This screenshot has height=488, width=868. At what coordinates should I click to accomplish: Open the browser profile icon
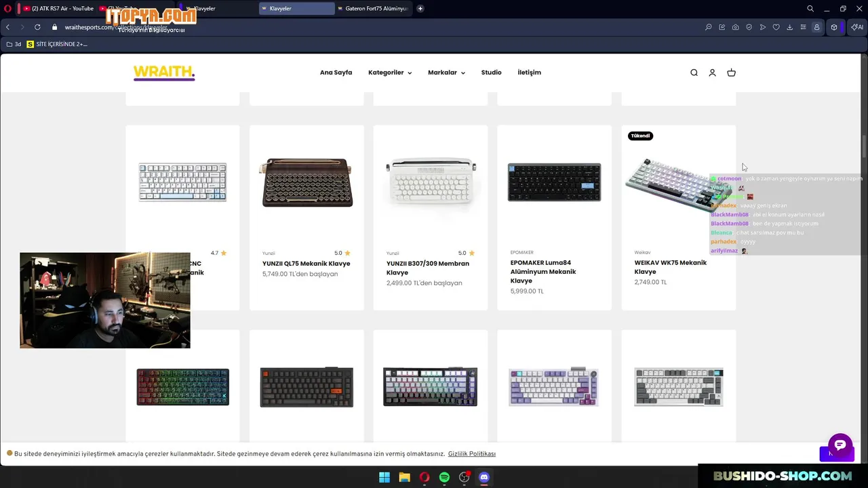pyautogui.click(x=817, y=27)
